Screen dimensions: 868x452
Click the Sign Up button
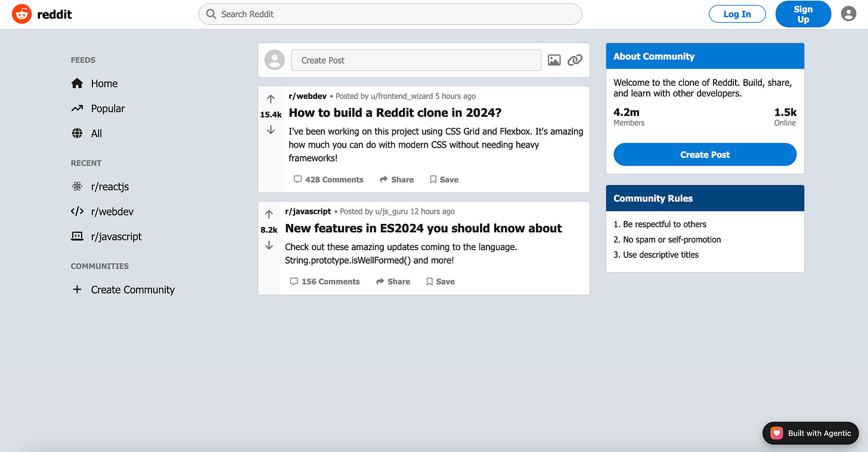(803, 14)
